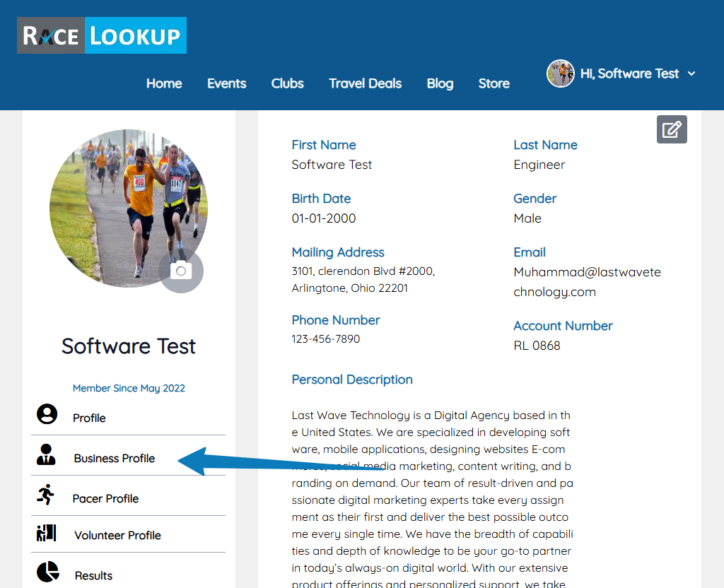Click the camera icon to change profile photo
Viewport: 724px width, 588px height.
point(181,271)
